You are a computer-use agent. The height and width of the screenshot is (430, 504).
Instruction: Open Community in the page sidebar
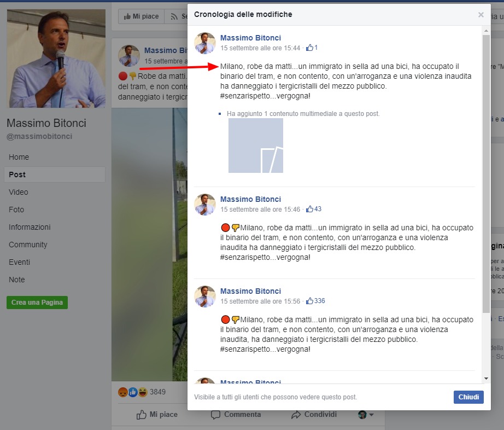[28, 245]
